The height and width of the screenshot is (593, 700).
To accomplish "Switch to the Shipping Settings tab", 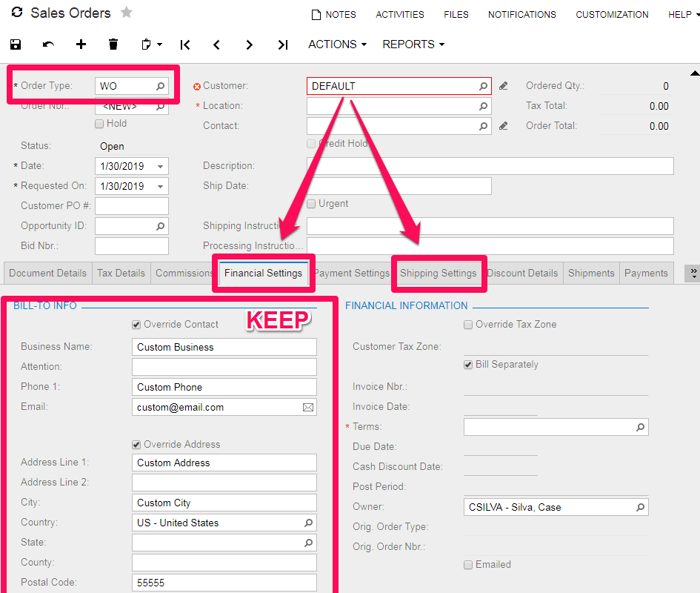I will click(x=439, y=273).
